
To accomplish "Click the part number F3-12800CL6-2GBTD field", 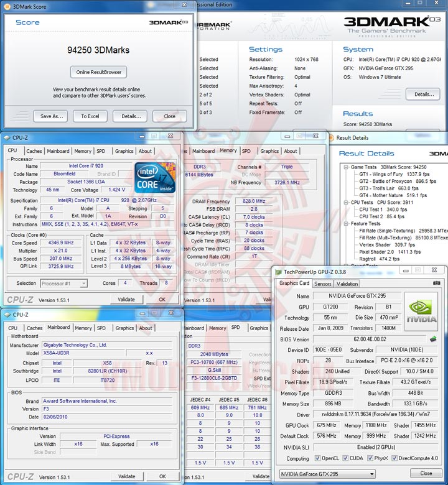I will (x=214, y=378).
